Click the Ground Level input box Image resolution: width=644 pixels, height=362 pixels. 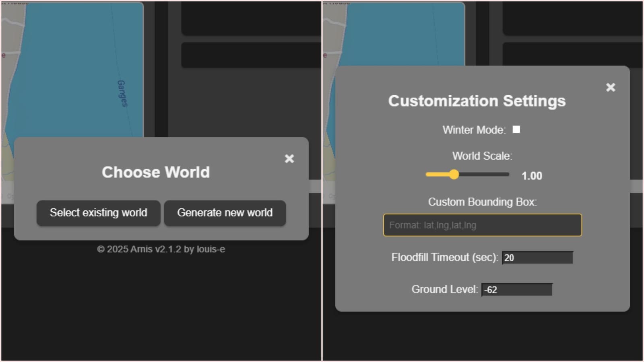(517, 290)
